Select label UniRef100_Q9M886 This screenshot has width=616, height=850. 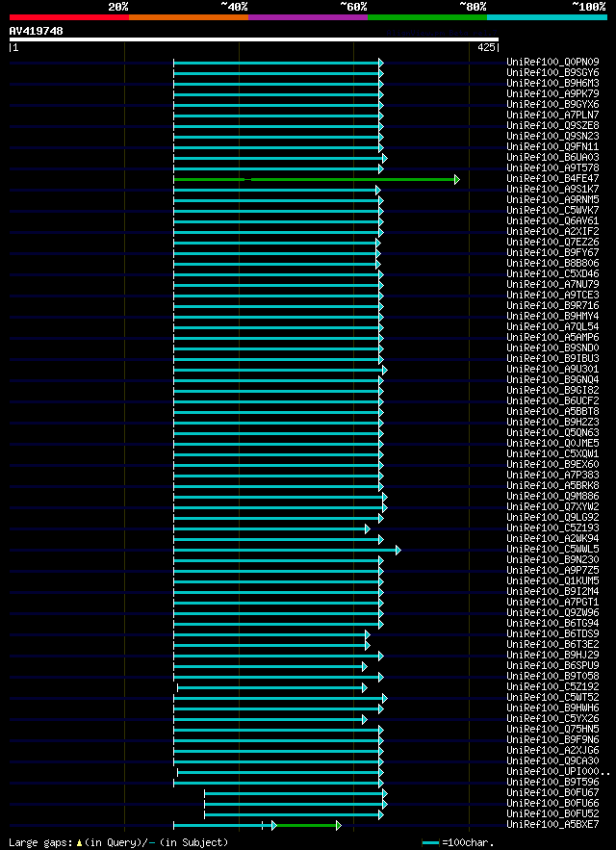(553, 497)
